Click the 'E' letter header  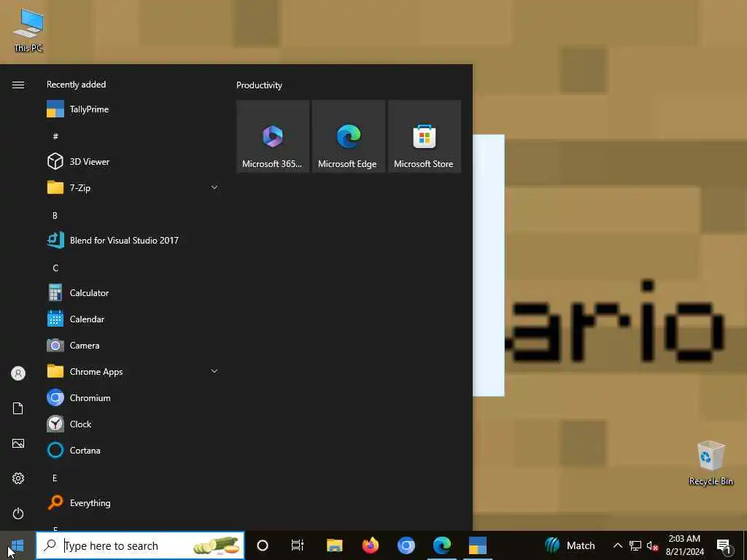(x=55, y=478)
